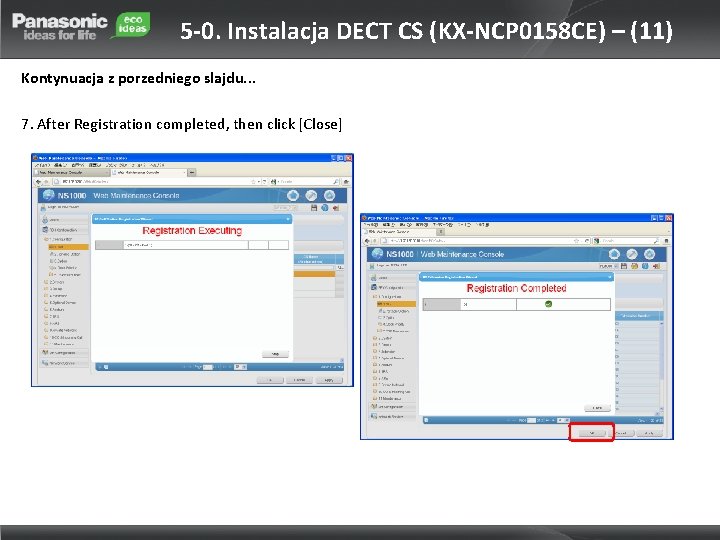This screenshot has width=720, height=540.
Task: Select first browser tab in Registration Executing window
Action: (72, 173)
